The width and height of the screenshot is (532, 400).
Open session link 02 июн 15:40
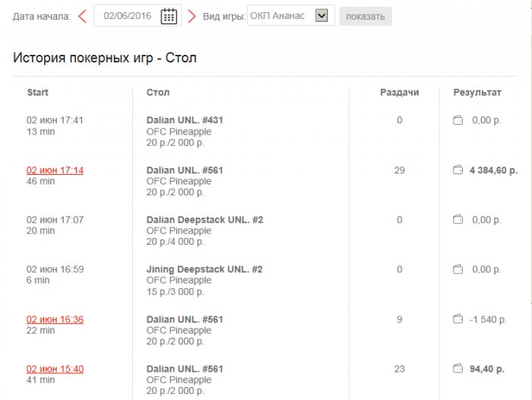(x=55, y=369)
